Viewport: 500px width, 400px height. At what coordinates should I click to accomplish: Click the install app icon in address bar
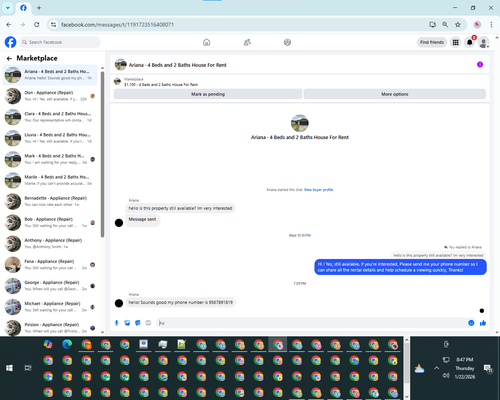click(x=433, y=24)
